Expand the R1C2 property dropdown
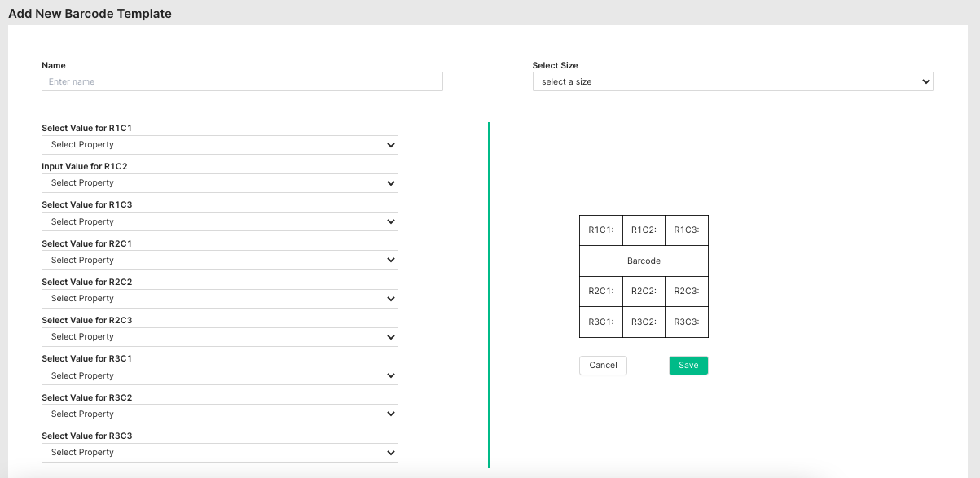This screenshot has height=478, width=980. (220, 183)
